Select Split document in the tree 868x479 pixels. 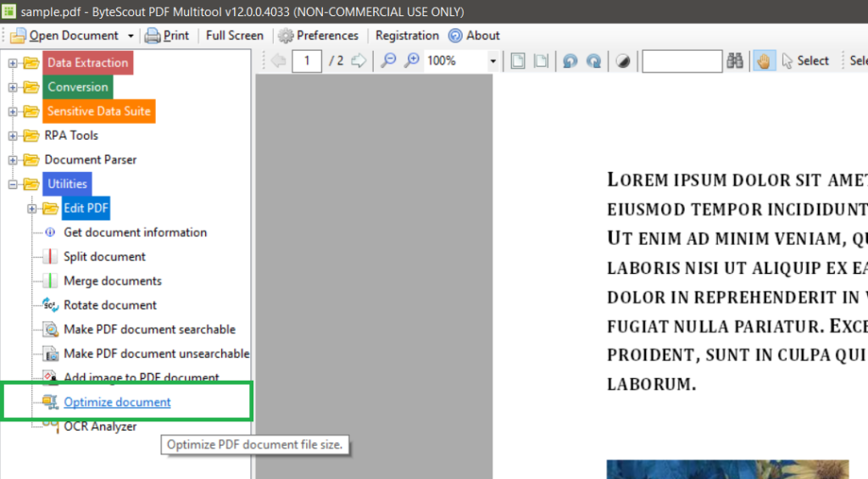[104, 256]
